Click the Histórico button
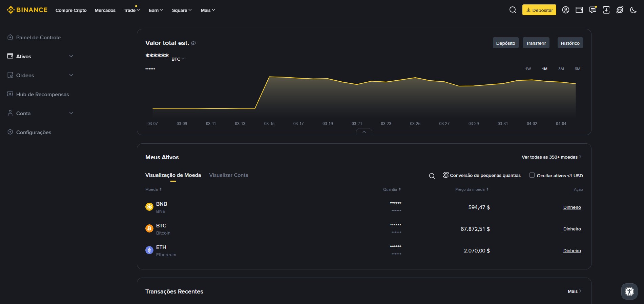 [x=570, y=43]
